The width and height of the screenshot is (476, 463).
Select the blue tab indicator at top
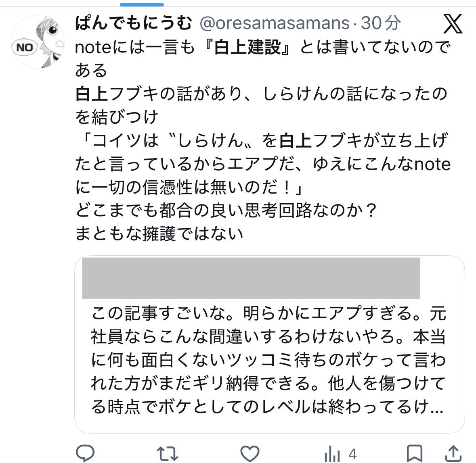(142, 4)
